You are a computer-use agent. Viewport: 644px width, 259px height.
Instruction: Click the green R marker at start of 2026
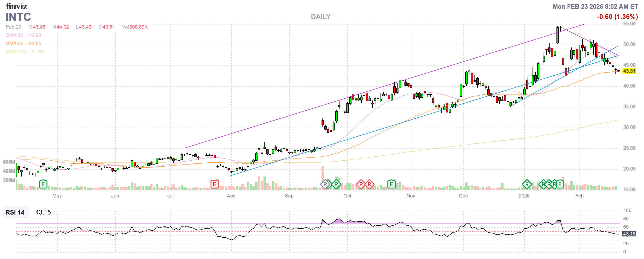(527, 185)
